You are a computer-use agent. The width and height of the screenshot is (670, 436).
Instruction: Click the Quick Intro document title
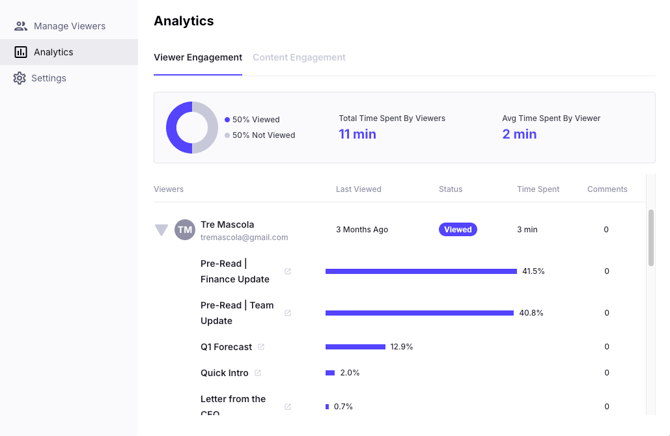(x=224, y=373)
